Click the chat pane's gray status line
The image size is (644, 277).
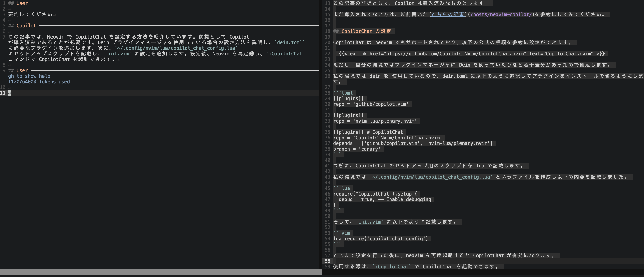pyautogui.click(x=161, y=272)
